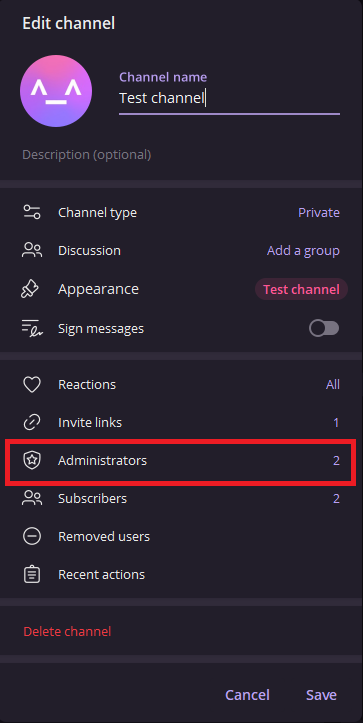The height and width of the screenshot is (723, 363).
Task: Click the Add a group link
Action: coord(303,251)
